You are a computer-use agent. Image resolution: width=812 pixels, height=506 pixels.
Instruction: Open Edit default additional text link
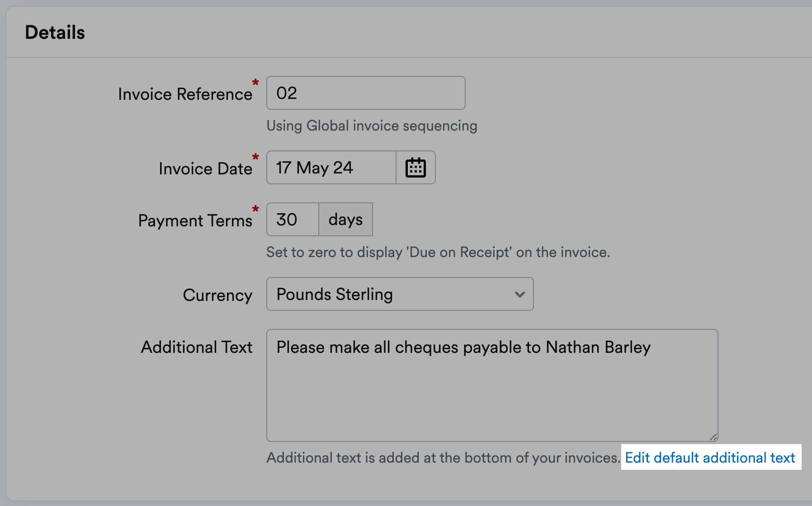click(710, 458)
